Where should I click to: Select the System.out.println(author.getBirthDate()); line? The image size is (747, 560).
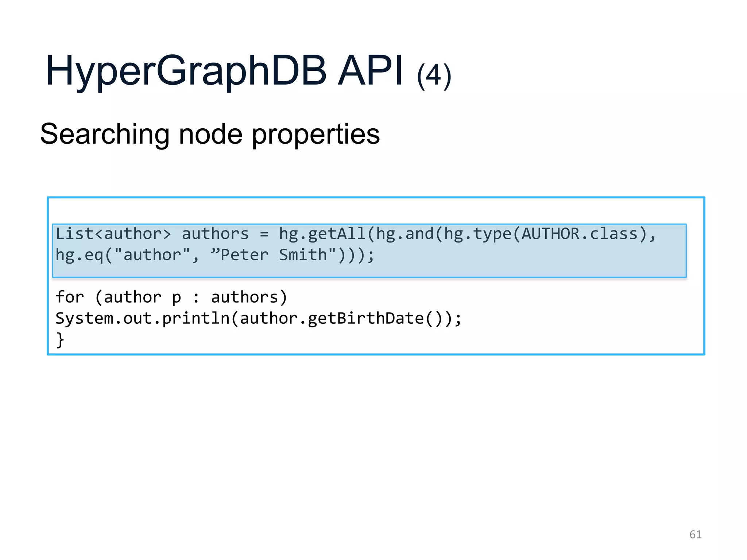tap(259, 318)
